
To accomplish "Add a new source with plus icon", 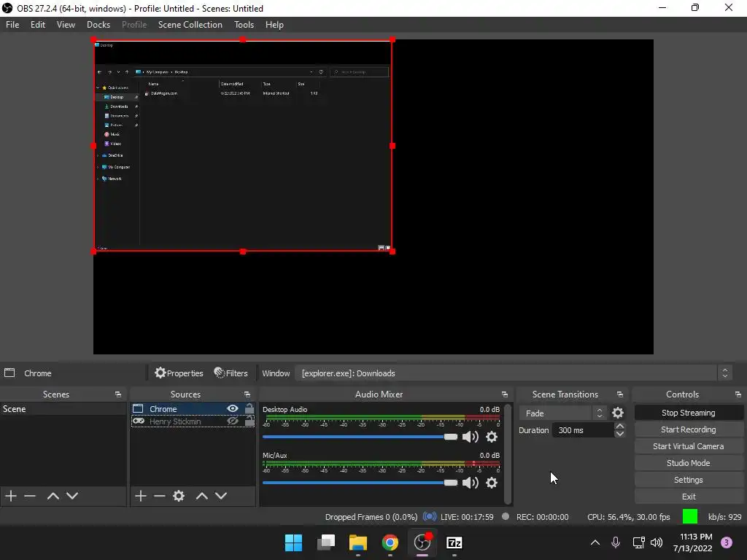I will click(141, 496).
